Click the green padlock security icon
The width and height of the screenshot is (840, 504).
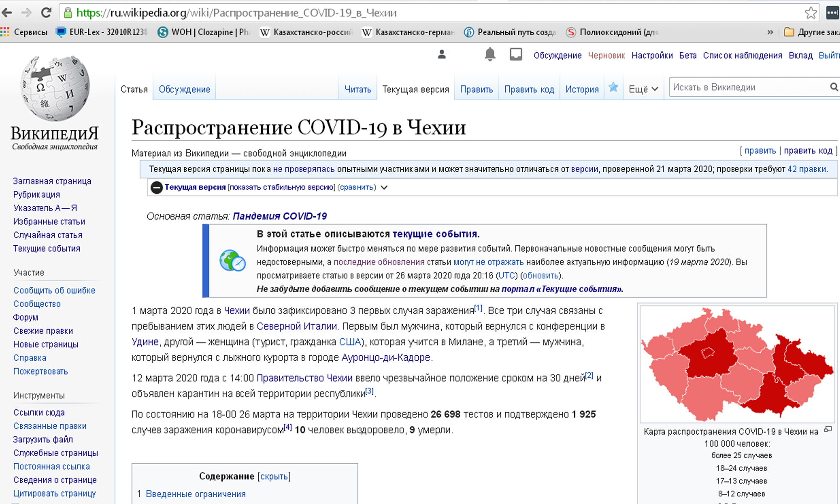click(x=68, y=13)
